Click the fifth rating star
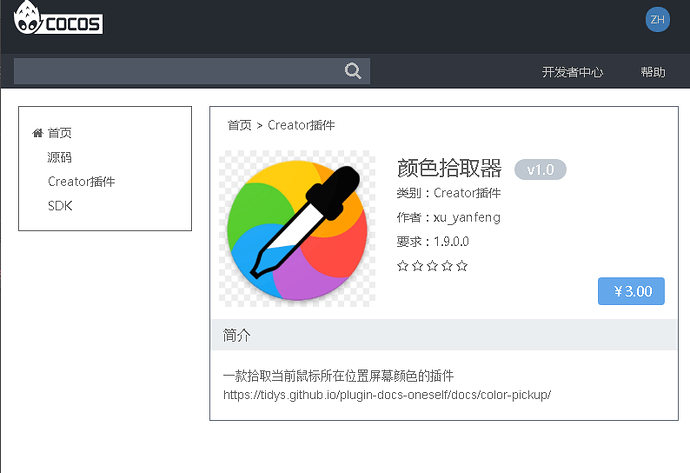690x473 pixels. (462, 266)
